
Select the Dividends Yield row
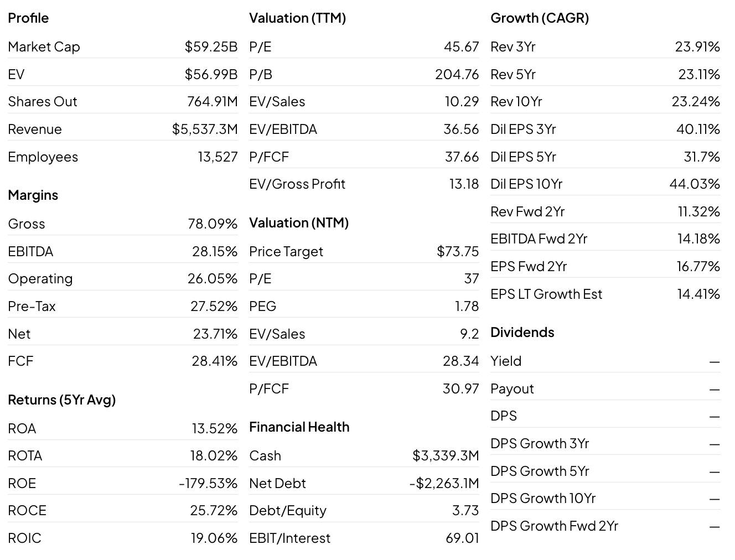click(605, 361)
